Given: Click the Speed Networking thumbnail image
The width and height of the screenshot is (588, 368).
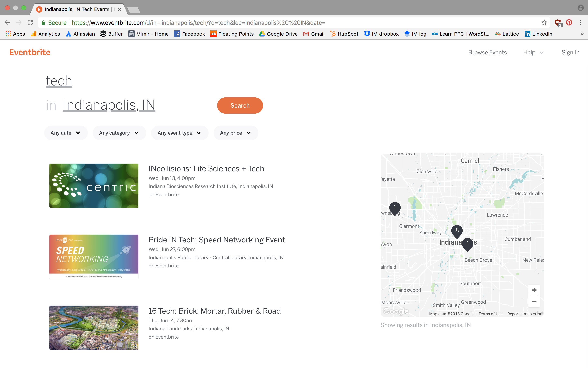Looking at the screenshot, I should click(x=94, y=257).
